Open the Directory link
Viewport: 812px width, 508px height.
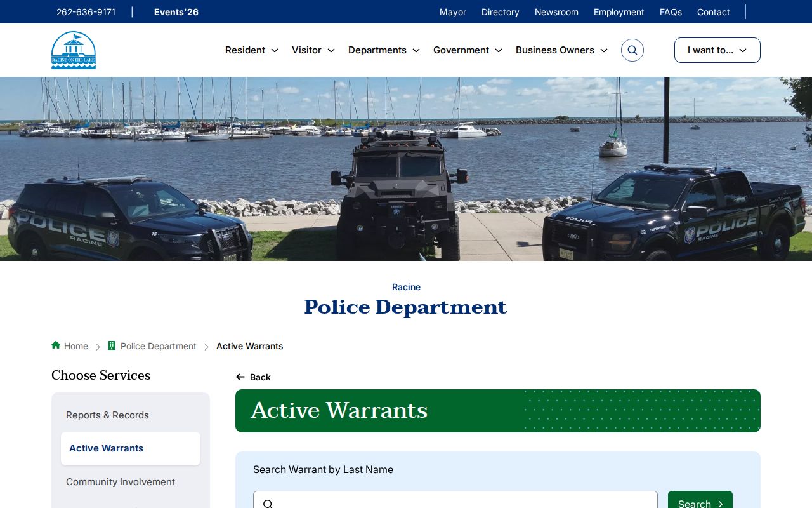pos(501,12)
